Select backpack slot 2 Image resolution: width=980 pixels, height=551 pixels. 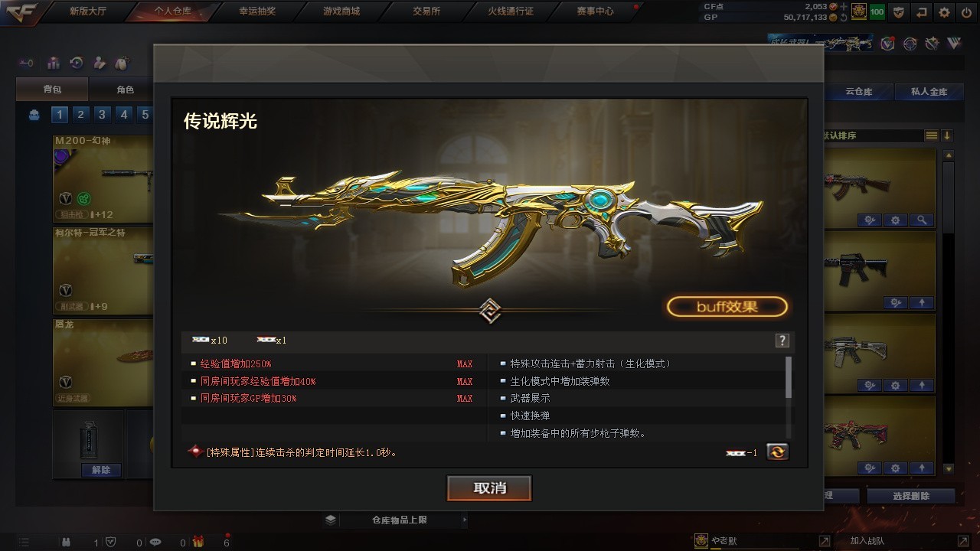pyautogui.click(x=80, y=115)
